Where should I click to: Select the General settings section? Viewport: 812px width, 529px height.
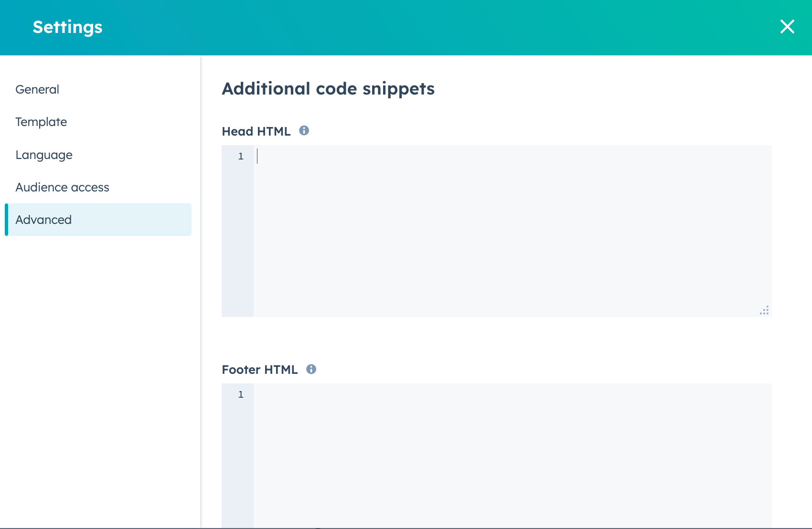coord(37,89)
